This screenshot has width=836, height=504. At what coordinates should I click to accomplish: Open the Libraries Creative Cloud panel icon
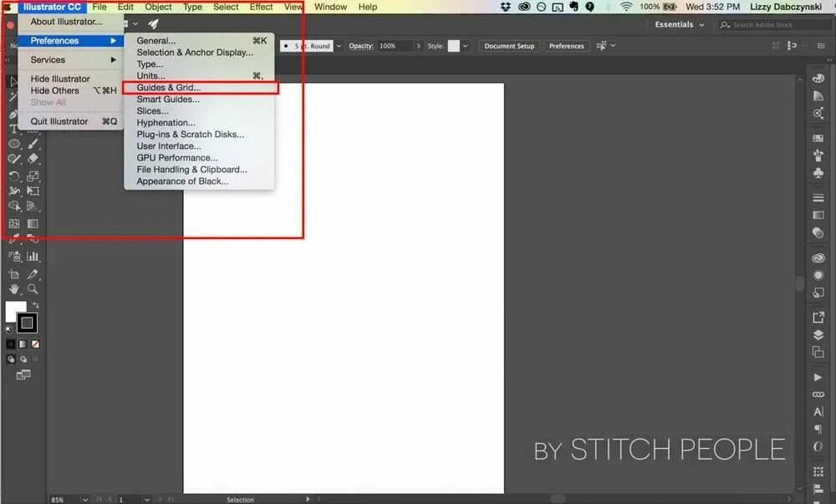point(818,258)
